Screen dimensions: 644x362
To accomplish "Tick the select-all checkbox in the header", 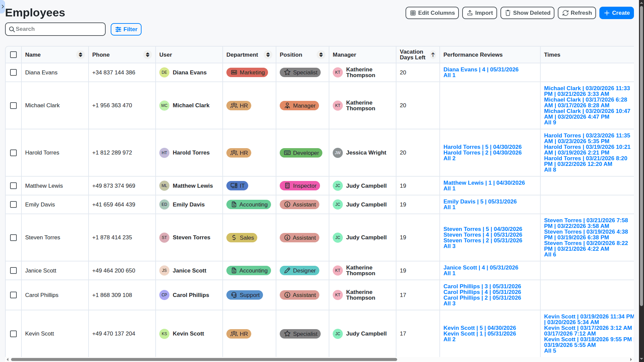I will 13,55.
